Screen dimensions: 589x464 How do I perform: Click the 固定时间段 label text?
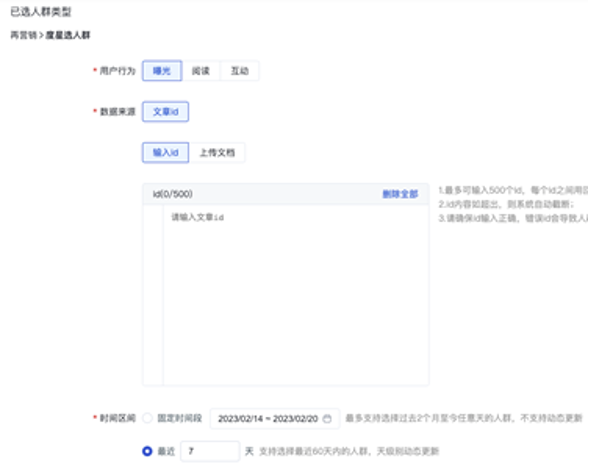[180, 418]
